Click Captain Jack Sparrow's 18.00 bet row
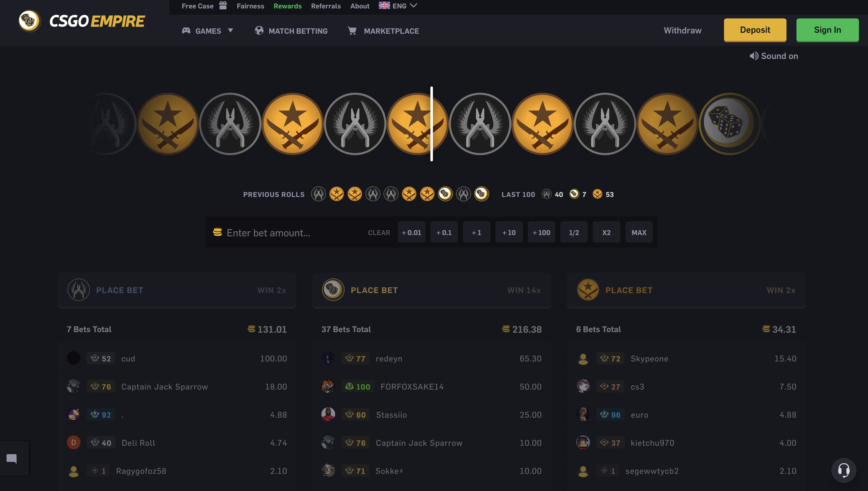Screen dimensions: 868x491 [x=177, y=386]
